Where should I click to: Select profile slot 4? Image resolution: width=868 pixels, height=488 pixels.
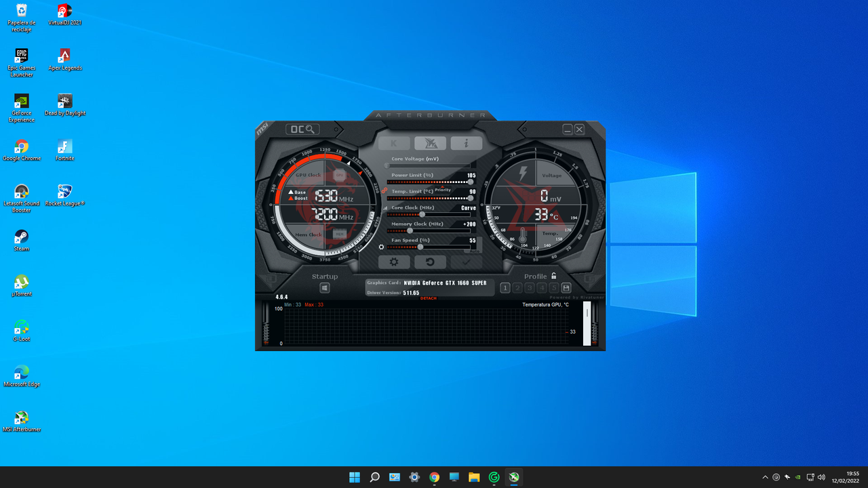(542, 288)
